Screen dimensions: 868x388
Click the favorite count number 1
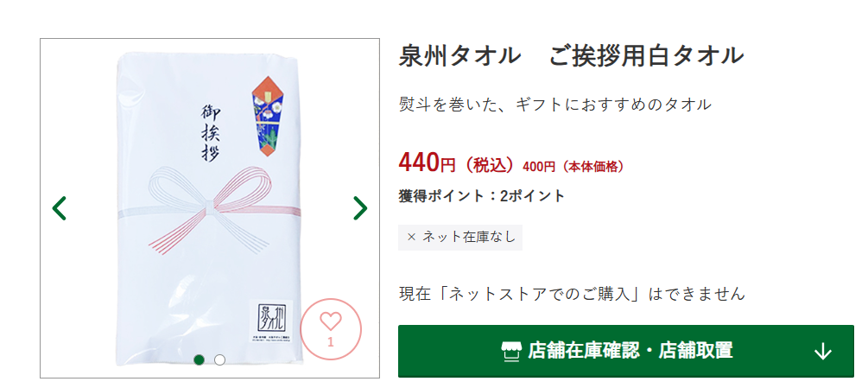coord(331,342)
